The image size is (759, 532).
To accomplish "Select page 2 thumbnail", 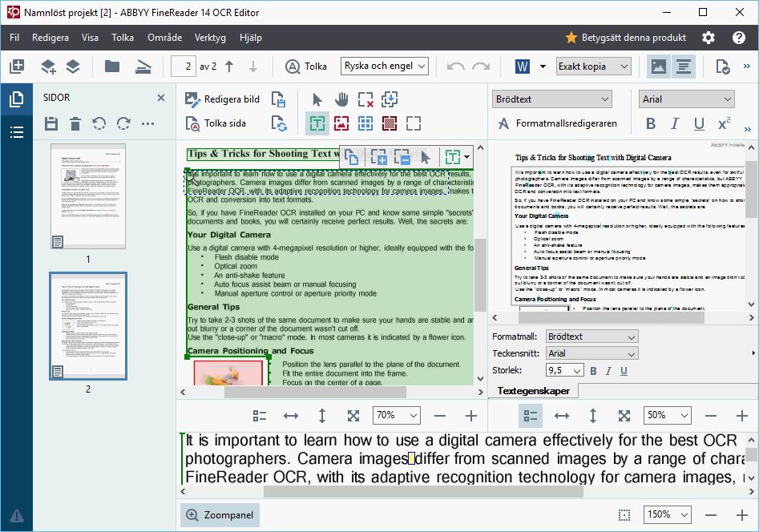I will point(88,326).
